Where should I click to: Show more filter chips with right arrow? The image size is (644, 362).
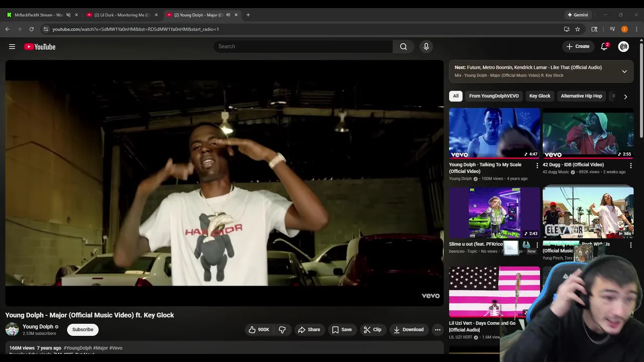point(625,97)
